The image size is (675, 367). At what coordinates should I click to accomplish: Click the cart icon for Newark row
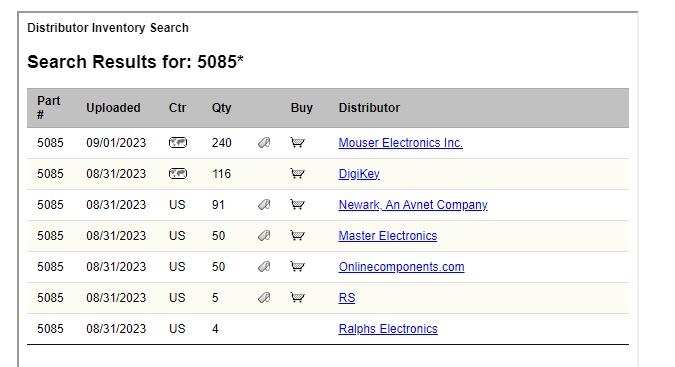coord(297,204)
